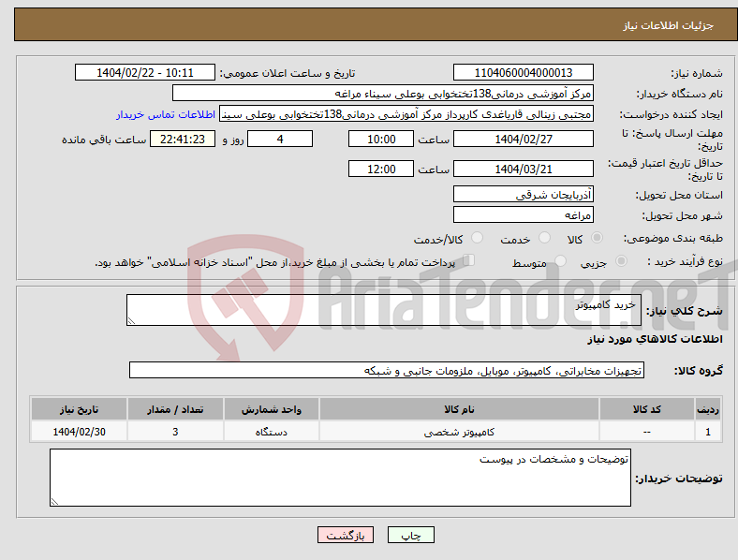The height and width of the screenshot is (560, 738).
Task: Click the ردیف column header
Action: pos(708,409)
